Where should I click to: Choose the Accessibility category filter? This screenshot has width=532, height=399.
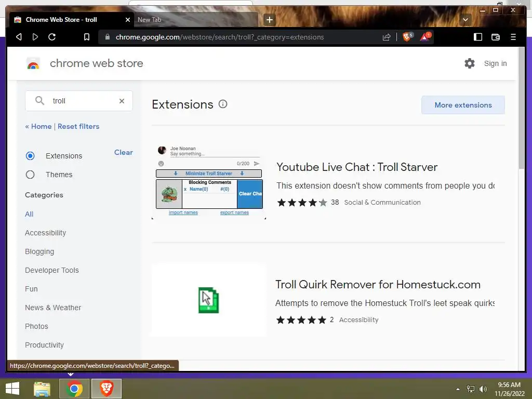46,233
